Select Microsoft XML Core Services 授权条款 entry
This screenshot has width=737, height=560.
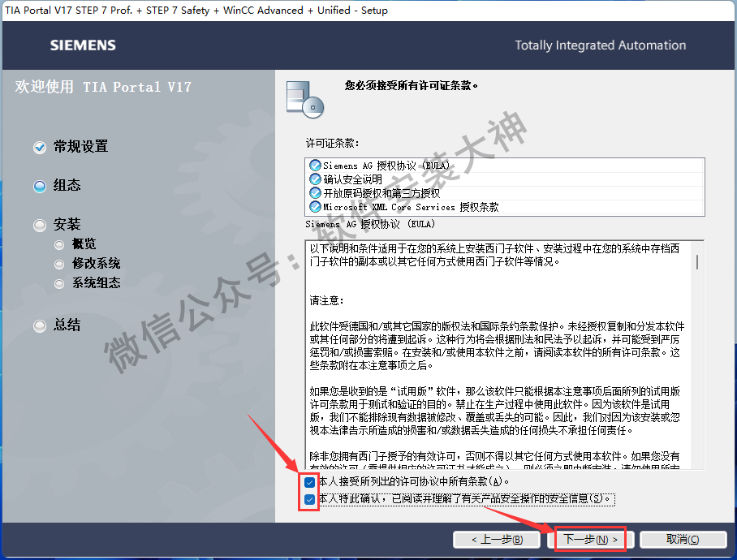click(x=504, y=207)
